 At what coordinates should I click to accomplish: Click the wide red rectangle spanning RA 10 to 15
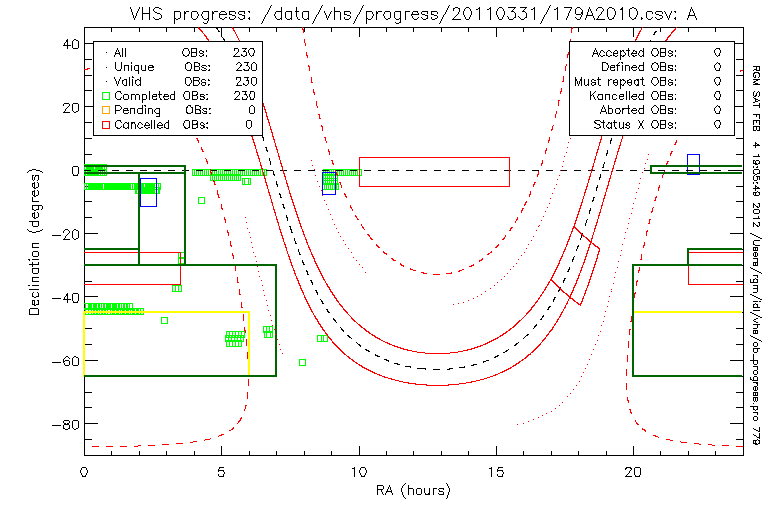434,172
